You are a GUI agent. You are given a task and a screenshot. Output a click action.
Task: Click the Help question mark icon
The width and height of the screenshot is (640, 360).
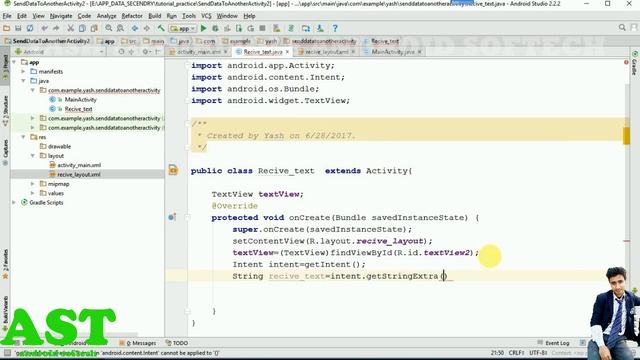pyautogui.click(x=335, y=28)
